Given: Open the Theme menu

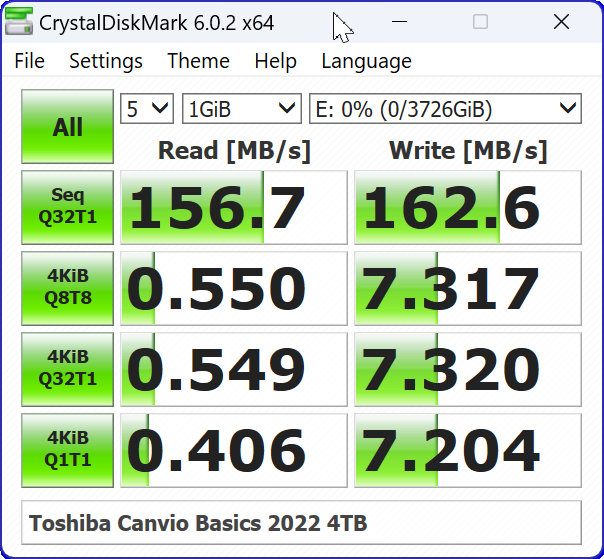Looking at the screenshot, I should coord(198,61).
